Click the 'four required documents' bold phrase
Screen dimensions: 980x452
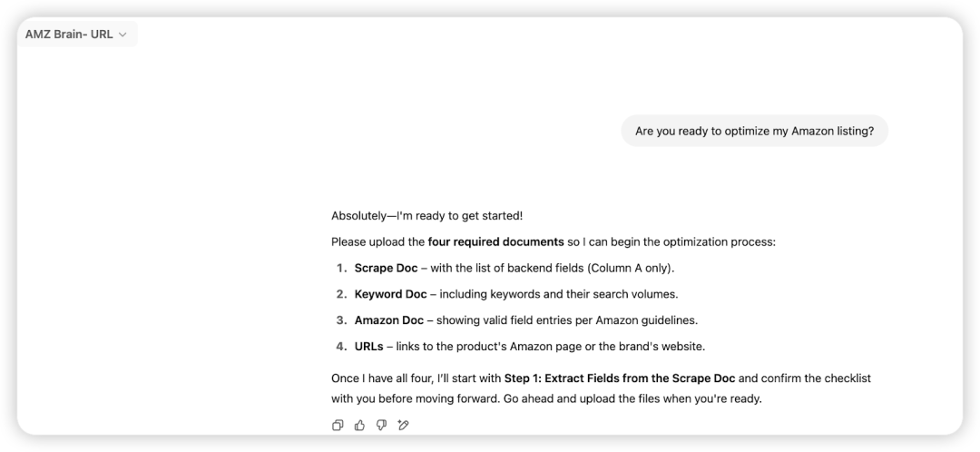tap(495, 242)
